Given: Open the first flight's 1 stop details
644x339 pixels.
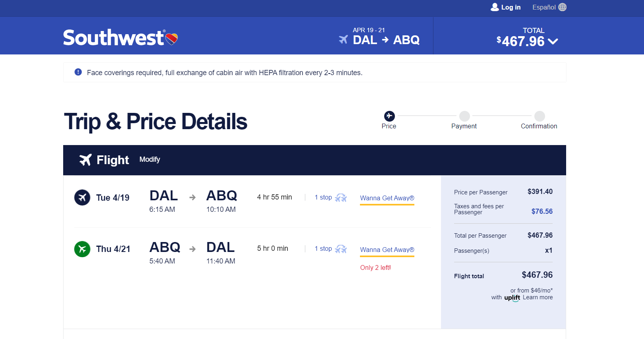Looking at the screenshot, I should pyautogui.click(x=323, y=197).
